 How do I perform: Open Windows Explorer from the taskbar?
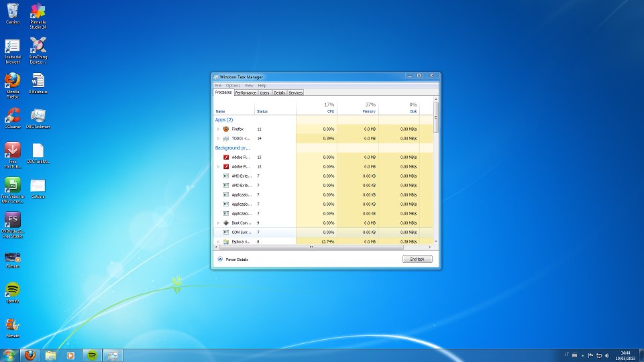50,355
